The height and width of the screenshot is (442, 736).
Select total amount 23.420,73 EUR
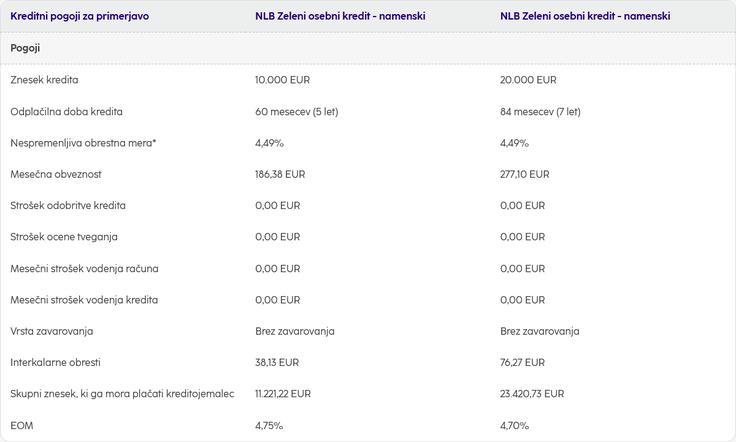532,394
